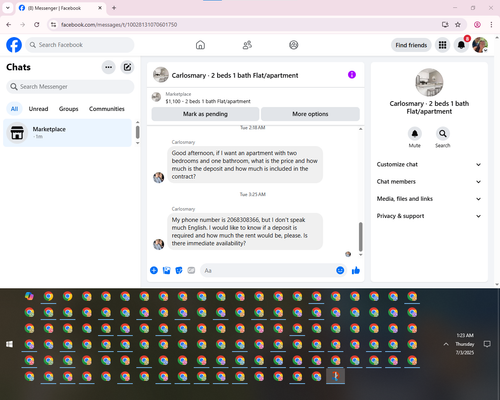Open the Carlosmary conversation header title
This screenshot has height=400, width=500.
pos(235,75)
